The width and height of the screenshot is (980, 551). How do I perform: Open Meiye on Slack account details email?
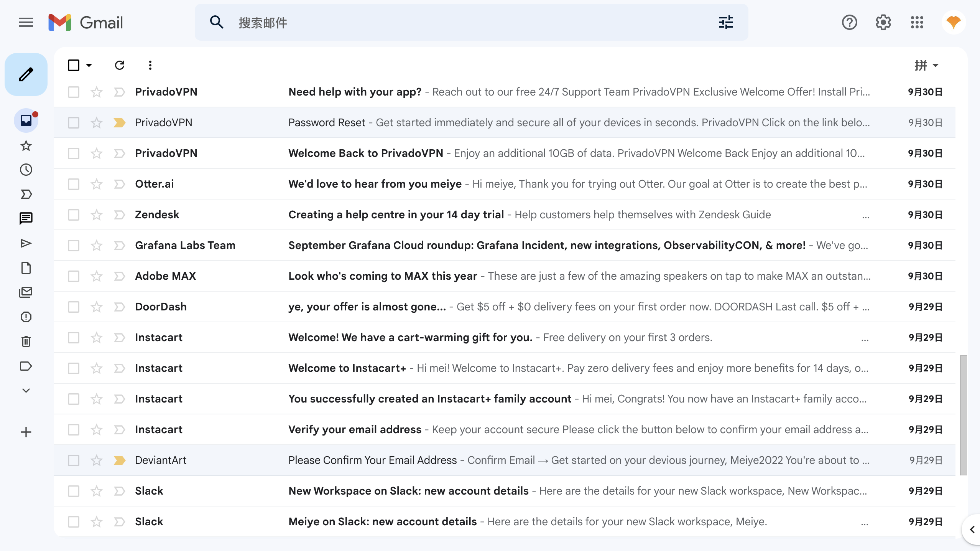pyautogui.click(x=505, y=521)
